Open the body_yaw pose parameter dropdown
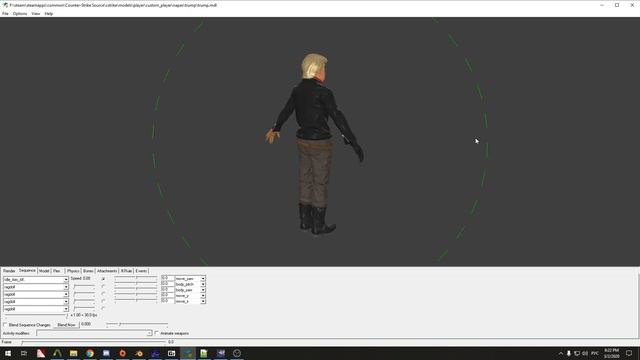Image resolution: width=640 pixels, height=360 pixels. 203,290
